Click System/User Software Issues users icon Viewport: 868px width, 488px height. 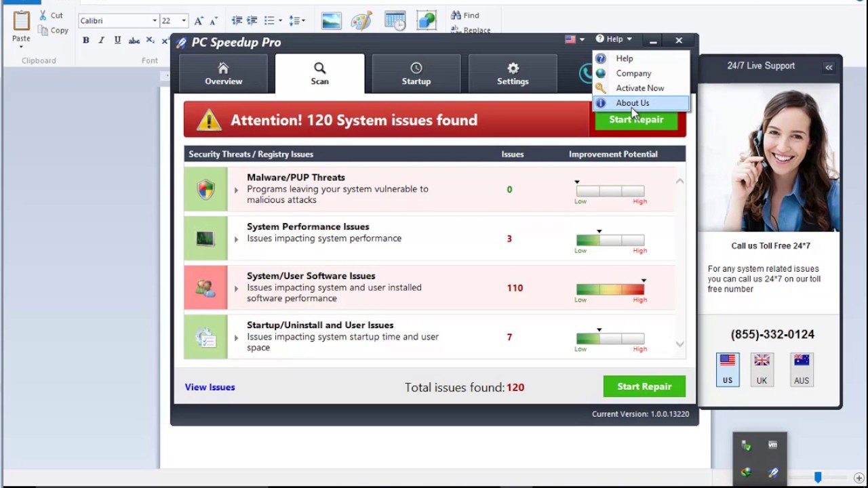(x=205, y=287)
